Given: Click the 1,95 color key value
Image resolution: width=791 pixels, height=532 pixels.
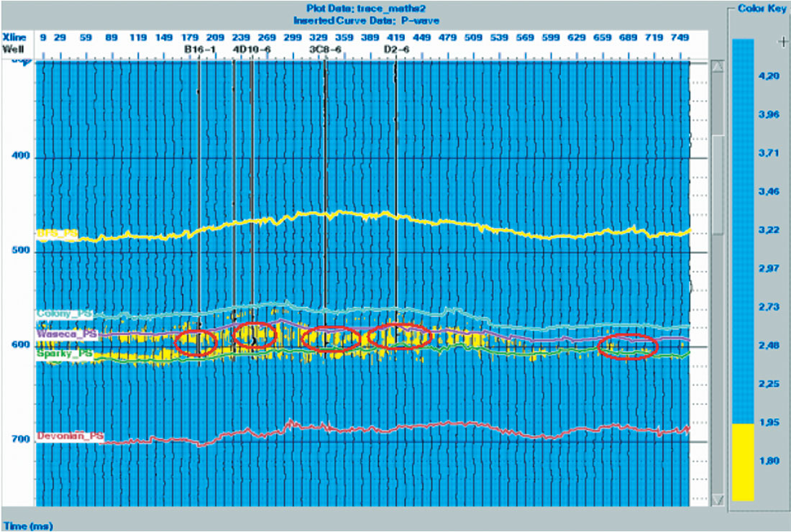Looking at the screenshot, I should pos(769,422).
